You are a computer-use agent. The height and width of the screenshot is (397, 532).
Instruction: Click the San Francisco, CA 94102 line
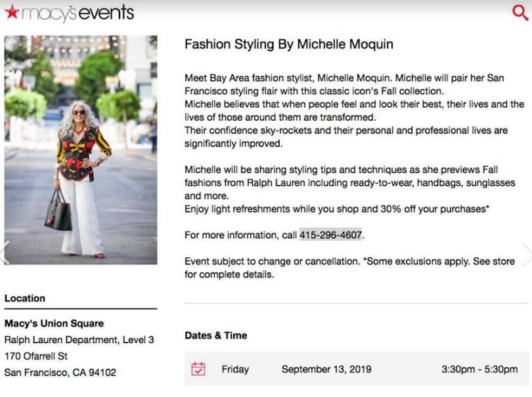tap(60, 373)
